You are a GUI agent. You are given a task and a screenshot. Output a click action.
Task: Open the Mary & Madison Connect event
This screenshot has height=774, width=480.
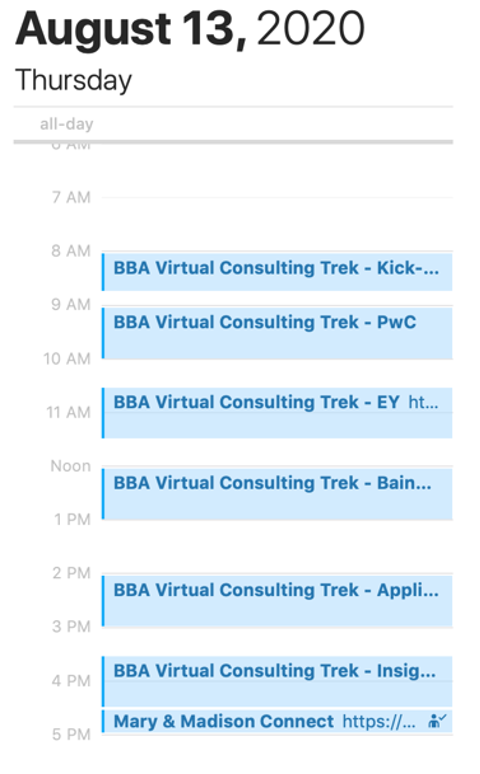click(277, 721)
